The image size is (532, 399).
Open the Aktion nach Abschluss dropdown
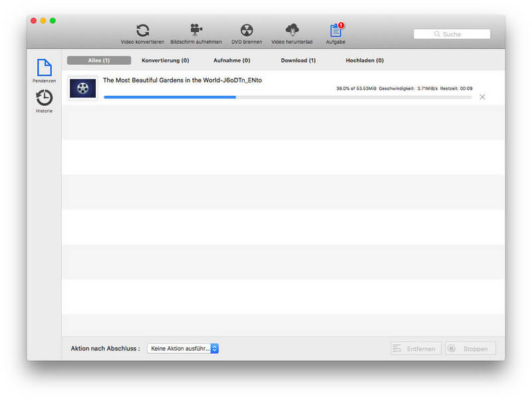[x=183, y=348]
